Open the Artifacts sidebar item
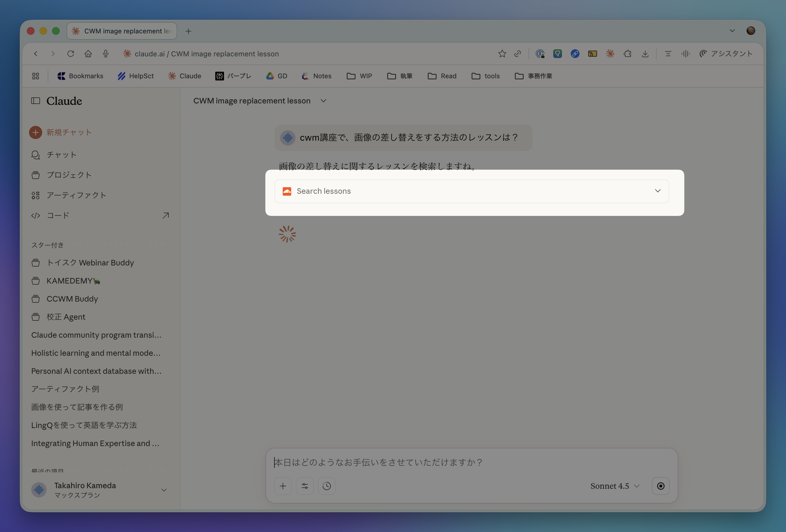Viewport: 786px width, 532px height. (x=76, y=195)
